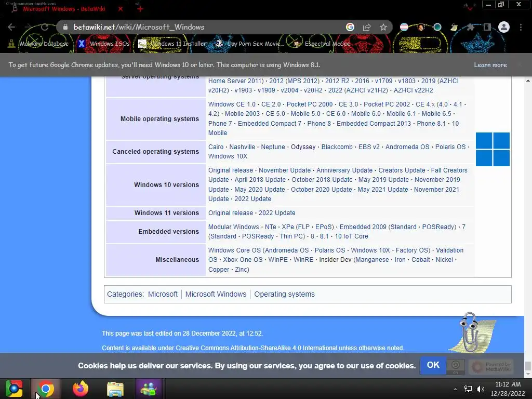Open the Cairo canceled OS link
This screenshot has height=399, width=532.
216,147
